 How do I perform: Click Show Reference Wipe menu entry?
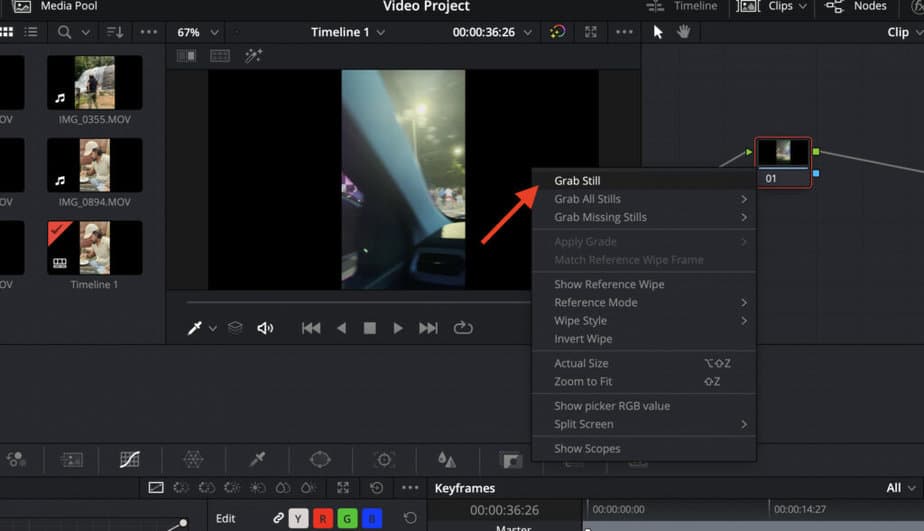coord(644,284)
